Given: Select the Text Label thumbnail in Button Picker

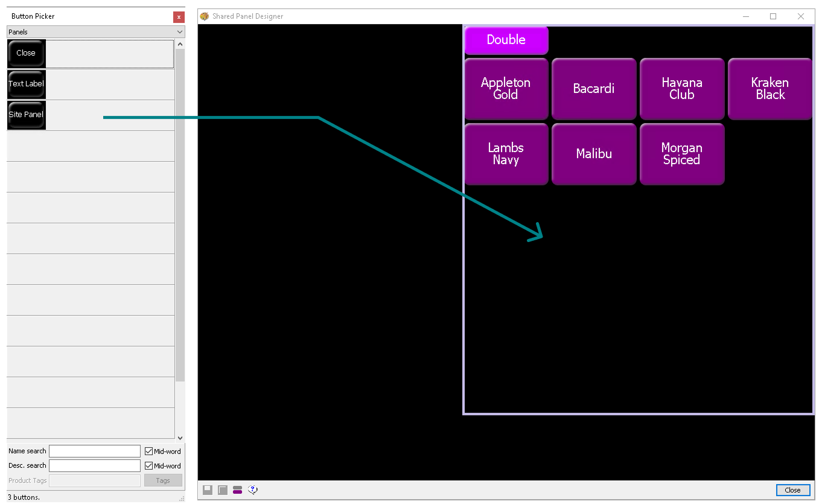Looking at the screenshot, I should tap(27, 85).
